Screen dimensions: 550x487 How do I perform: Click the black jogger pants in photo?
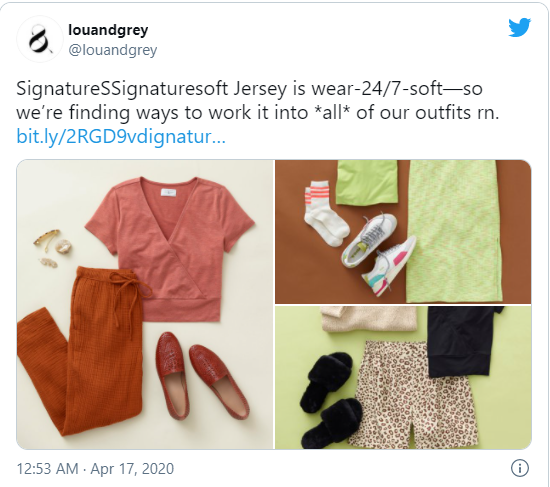462,341
